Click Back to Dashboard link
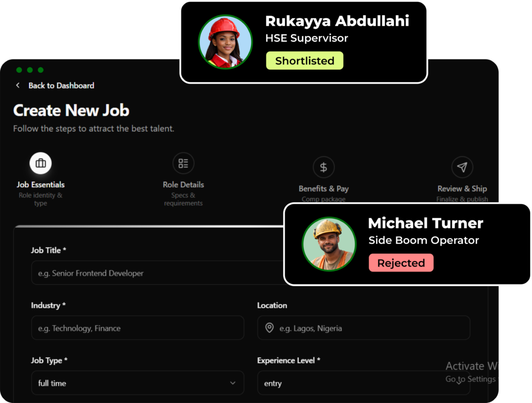Image resolution: width=532 pixels, height=403 pixels. [61, 85]
